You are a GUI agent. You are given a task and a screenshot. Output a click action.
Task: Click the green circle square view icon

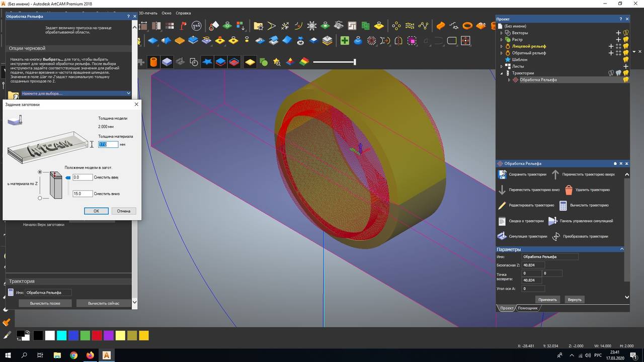263,62
